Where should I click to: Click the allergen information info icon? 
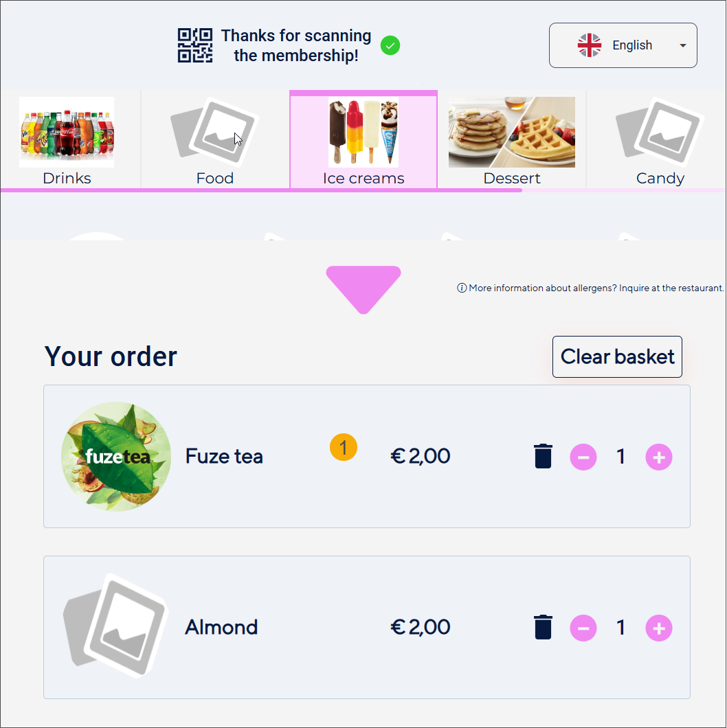point(460,288)
